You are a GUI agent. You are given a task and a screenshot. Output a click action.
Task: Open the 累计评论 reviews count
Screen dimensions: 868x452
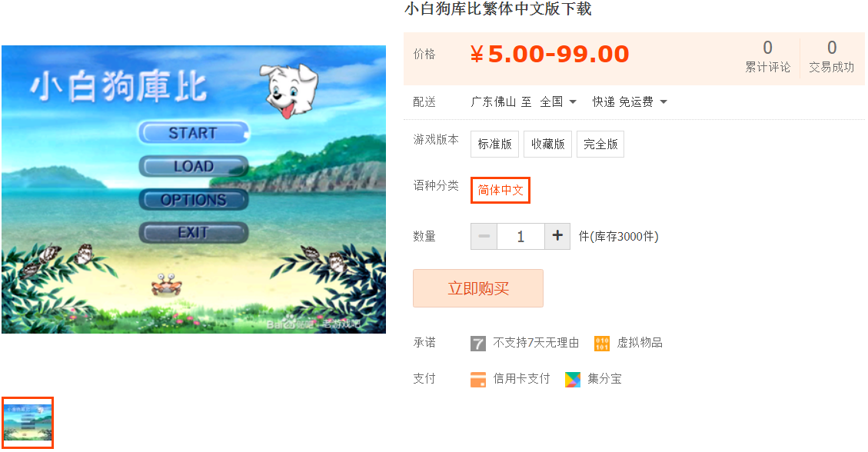[x=767, y=56]
